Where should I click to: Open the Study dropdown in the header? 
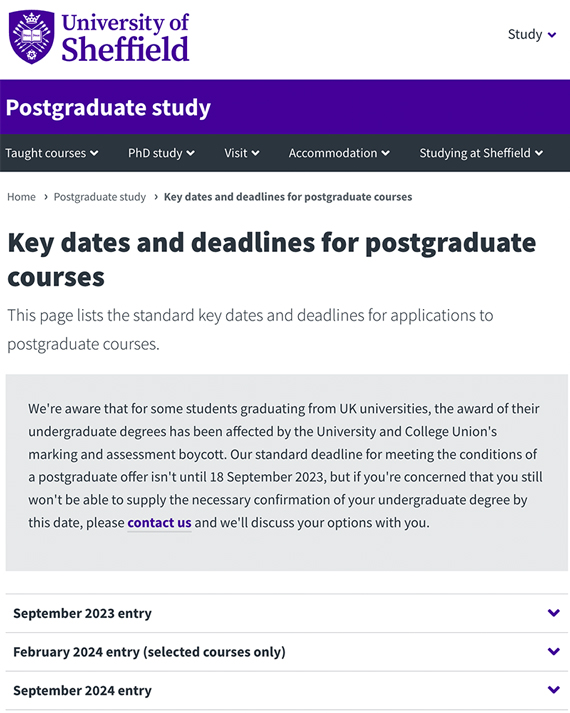532,35
